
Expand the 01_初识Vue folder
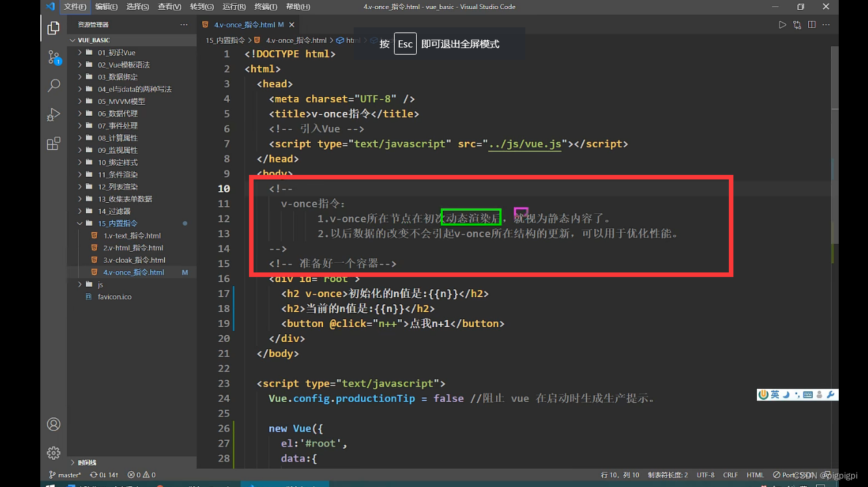[131, 53]
